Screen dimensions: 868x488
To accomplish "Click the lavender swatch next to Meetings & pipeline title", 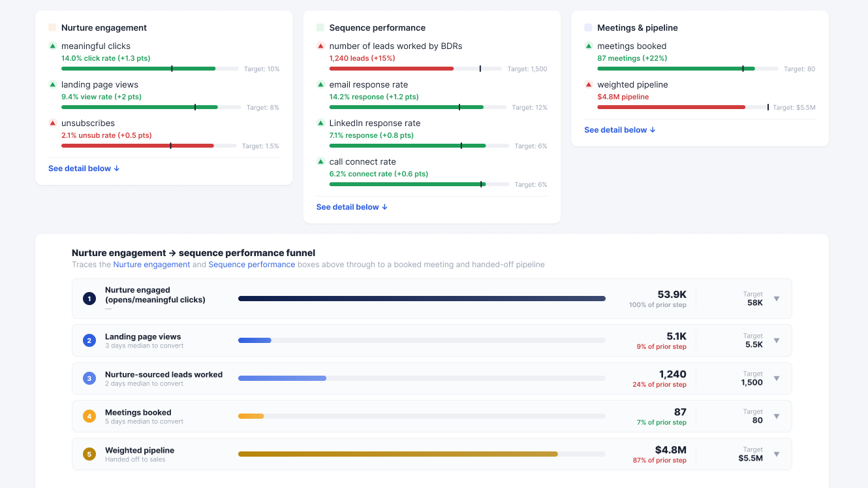I will tap(589, 28).
